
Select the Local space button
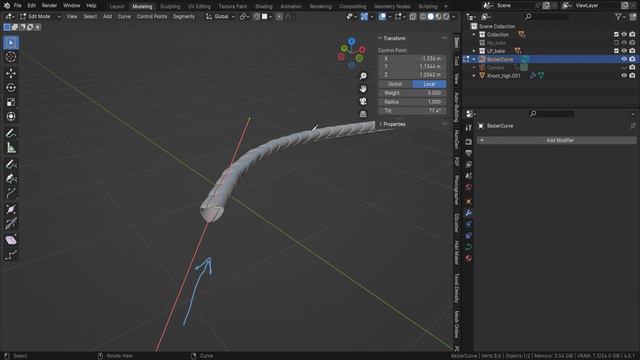[429, 84]
